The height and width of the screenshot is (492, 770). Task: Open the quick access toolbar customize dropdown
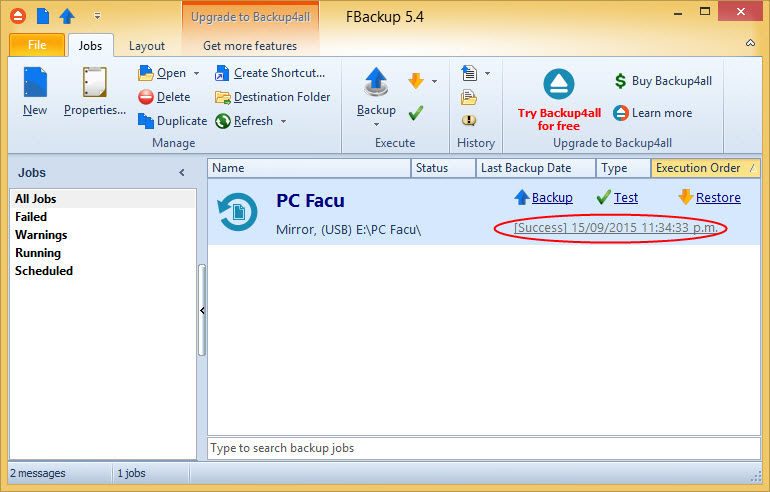[97, 16]
